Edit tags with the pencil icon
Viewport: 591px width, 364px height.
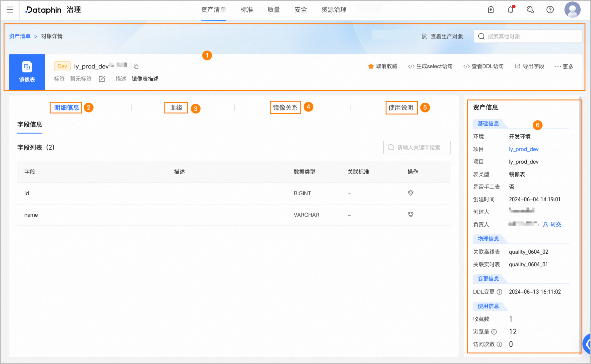(102, 79)
